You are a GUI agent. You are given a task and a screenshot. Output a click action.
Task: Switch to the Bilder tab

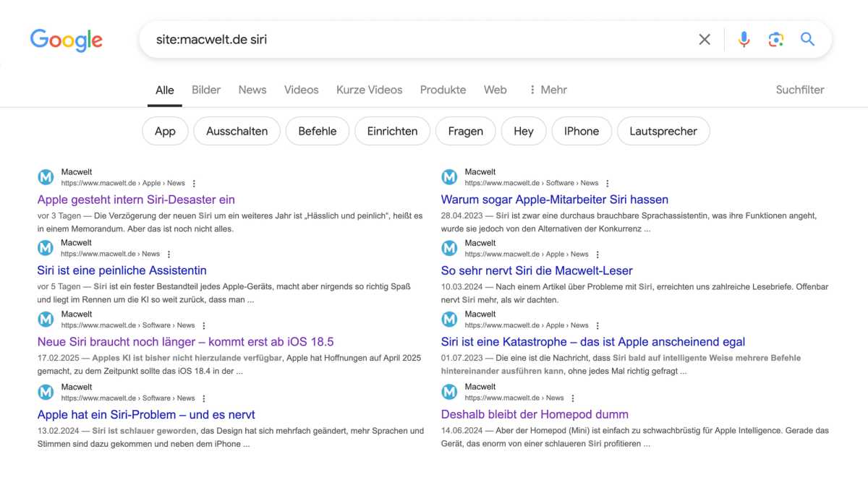[x=206, y=90]
